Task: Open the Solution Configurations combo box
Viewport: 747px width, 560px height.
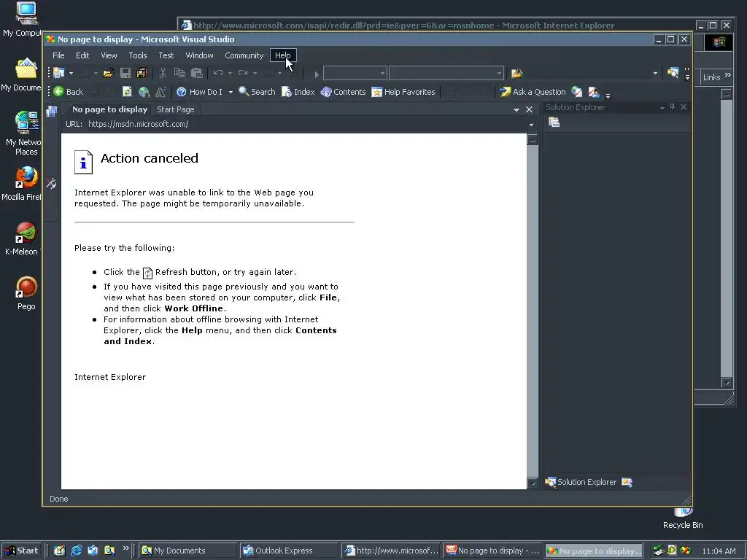Action: tap(355, 74)
